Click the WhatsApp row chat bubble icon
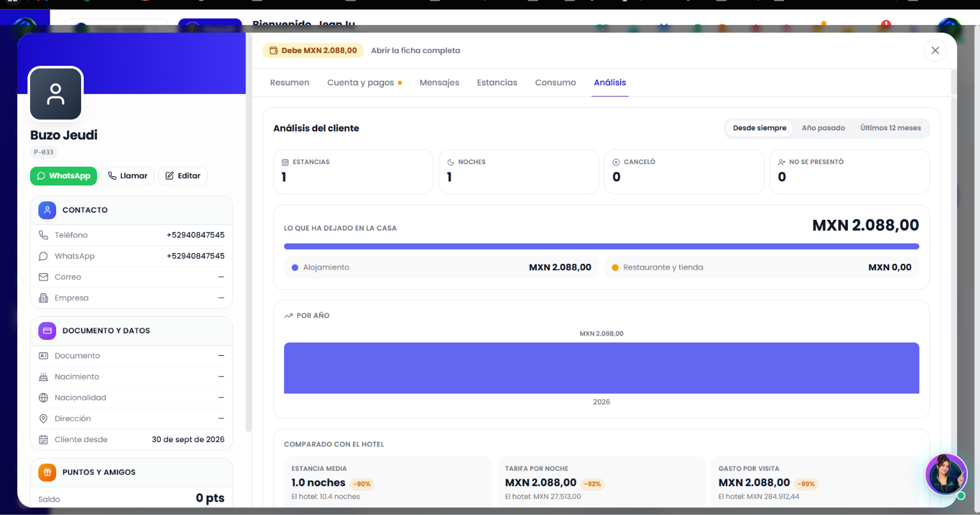The image size is (980, 515). coord(43,256)
